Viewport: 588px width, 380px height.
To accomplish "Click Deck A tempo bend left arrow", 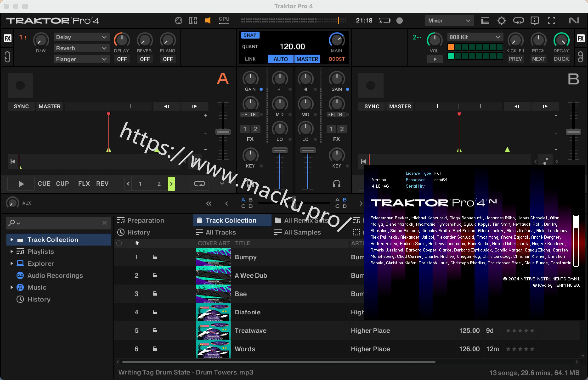I will 167,106.
